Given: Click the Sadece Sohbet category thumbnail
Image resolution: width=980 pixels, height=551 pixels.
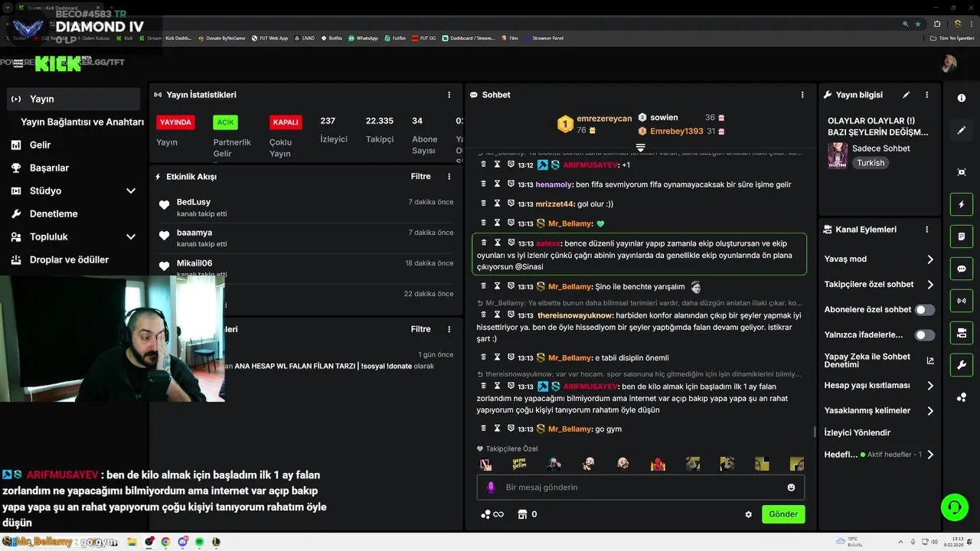Looking at the screenshot, I should point(838,155).
